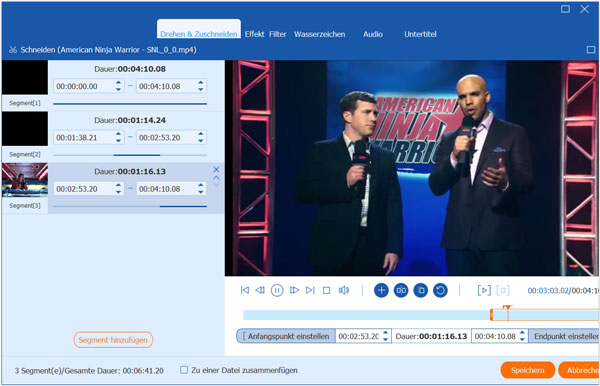Image resolution: width=600 pixels, height=386 pixels.
Task: Open the Wasserzeichen tab
Action: click(320, 34)
